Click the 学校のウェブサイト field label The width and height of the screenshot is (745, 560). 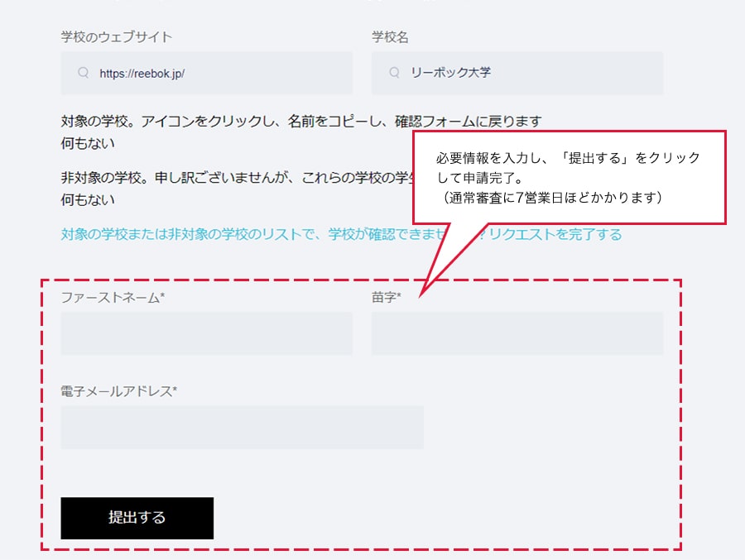pos(117,37)
